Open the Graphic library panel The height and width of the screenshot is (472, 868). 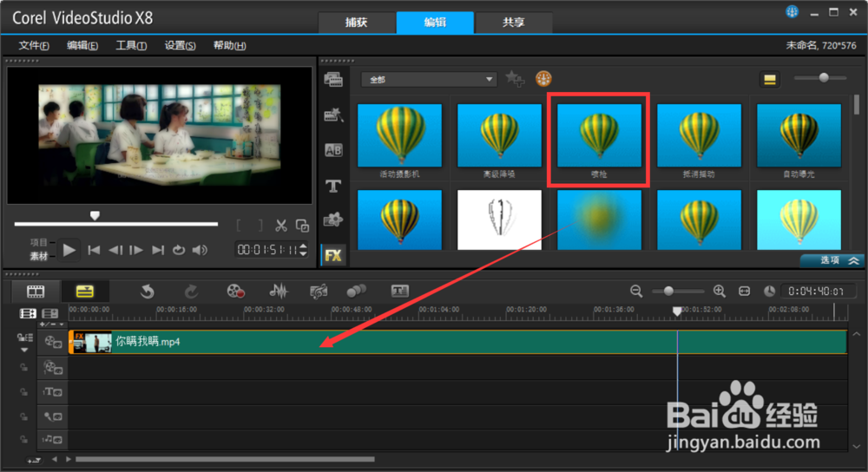[x=333, y=220]
